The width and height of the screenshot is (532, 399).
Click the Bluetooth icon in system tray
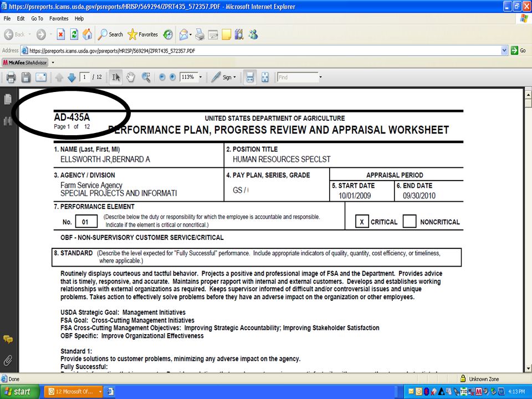pos(426,392)
